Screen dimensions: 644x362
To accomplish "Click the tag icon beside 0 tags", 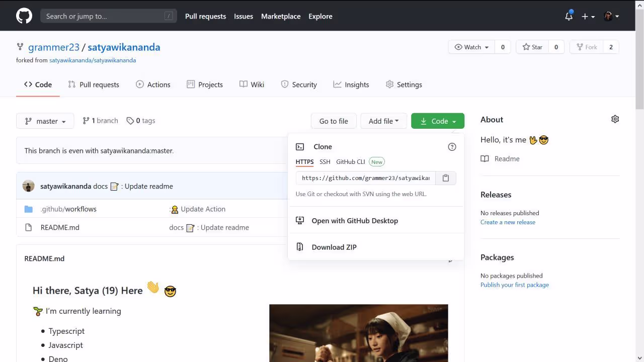I will click(130, 121).
